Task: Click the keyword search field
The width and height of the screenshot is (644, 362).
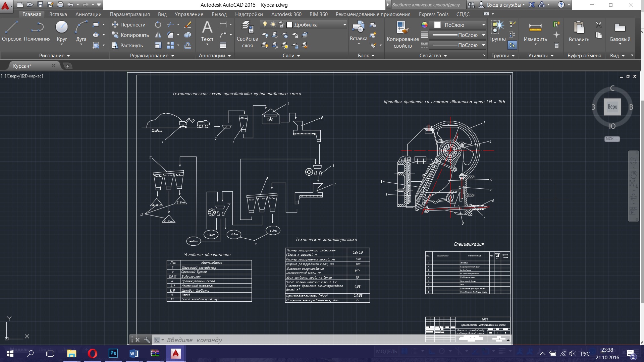Action: pyautogui.click(x=428, y=5)
